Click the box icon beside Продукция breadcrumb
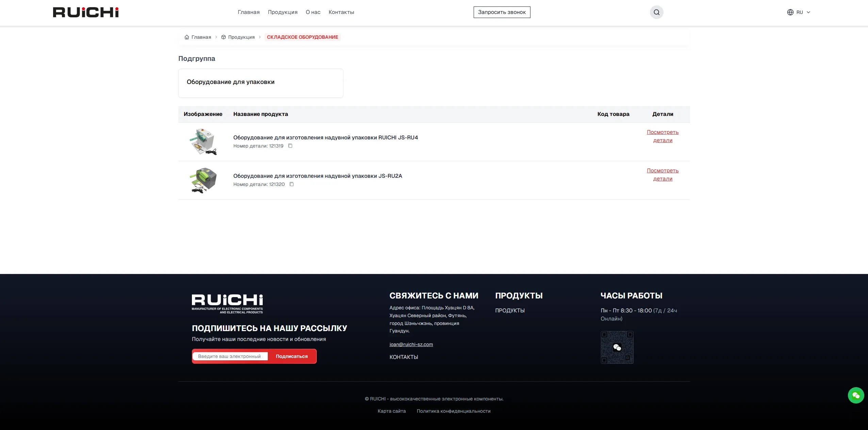 [x=224, y=37]
